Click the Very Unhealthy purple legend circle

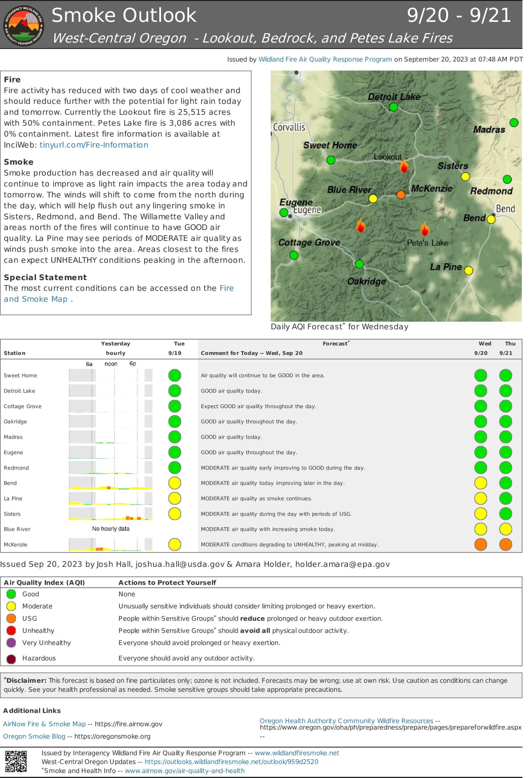point(11,643)
